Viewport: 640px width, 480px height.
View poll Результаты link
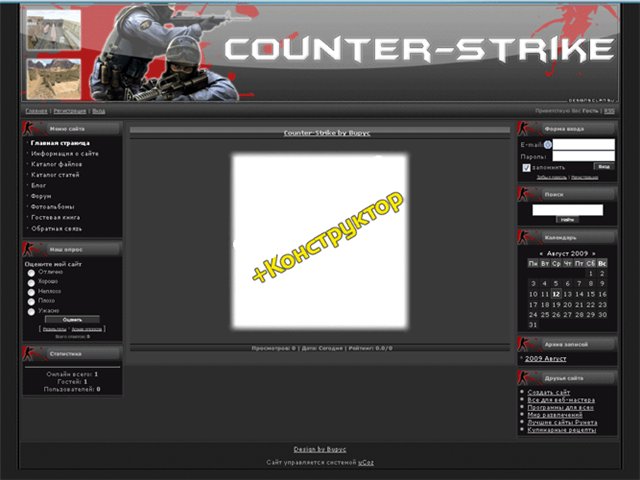54,329
